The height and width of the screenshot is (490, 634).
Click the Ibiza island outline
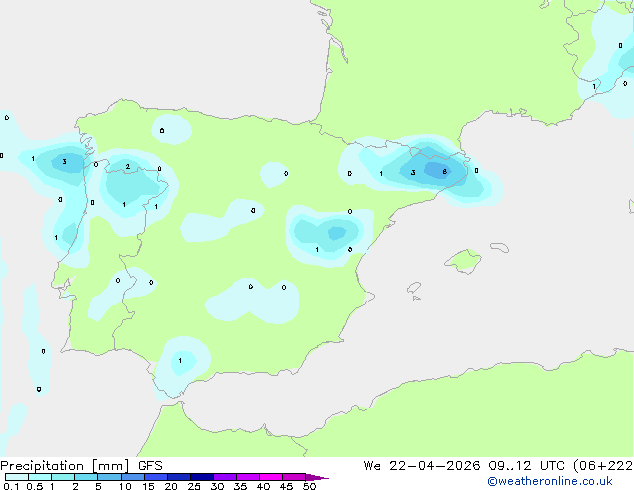click(x=414, y=288)
